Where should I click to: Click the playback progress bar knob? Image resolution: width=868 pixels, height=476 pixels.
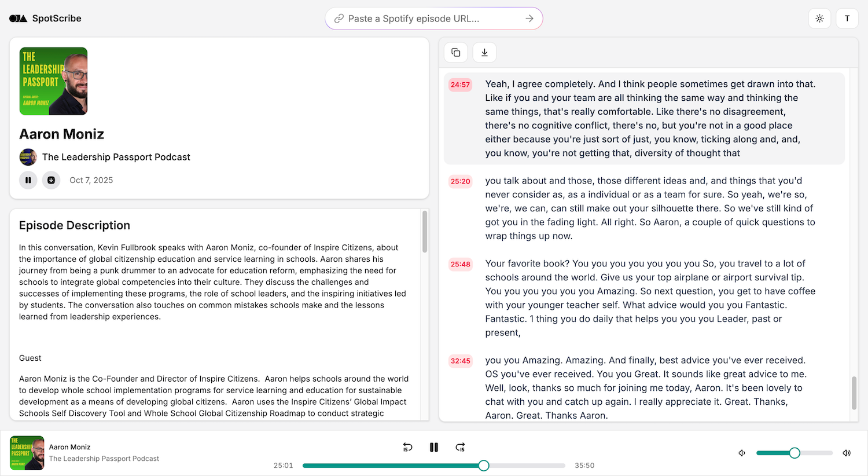point(484,466)
